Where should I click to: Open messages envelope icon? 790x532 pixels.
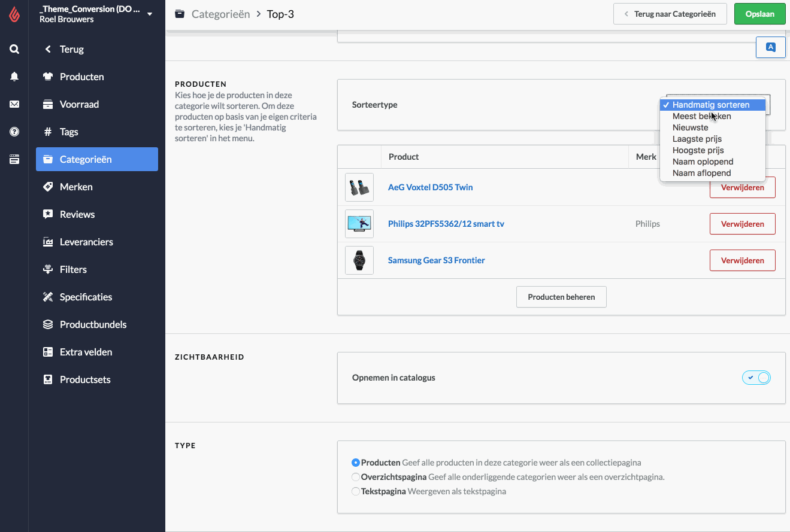point(14,104)
